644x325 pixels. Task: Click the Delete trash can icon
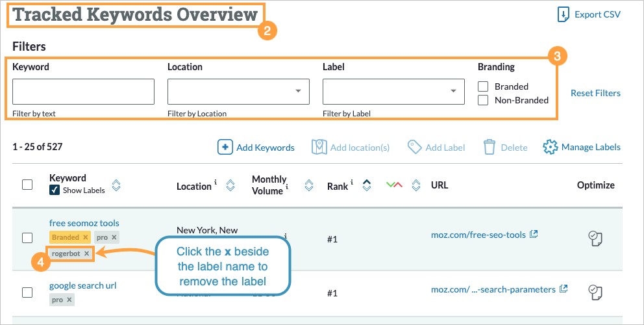pyautogui.click(x=489, y=148)
